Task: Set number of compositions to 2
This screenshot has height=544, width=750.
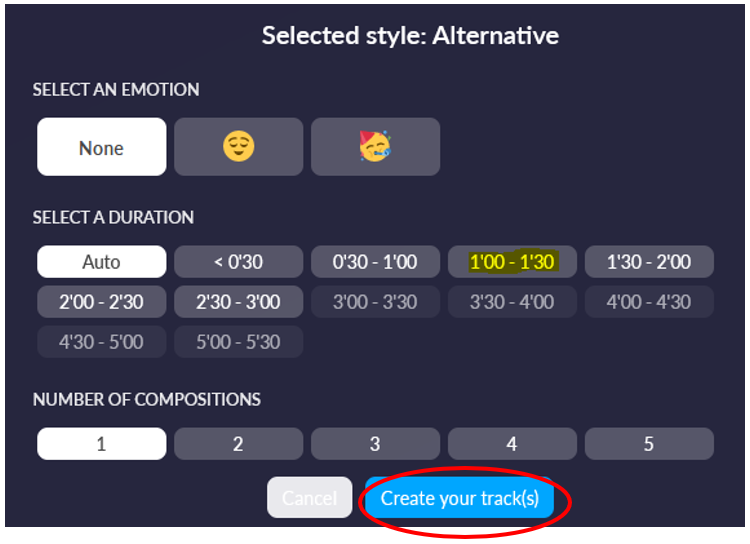Action: pyautogui.click(x=238, y=444)
